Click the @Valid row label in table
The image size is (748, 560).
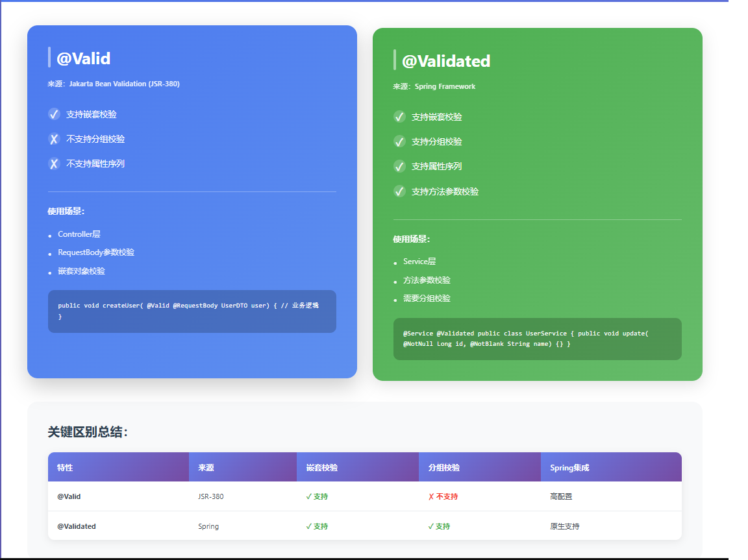69,496
